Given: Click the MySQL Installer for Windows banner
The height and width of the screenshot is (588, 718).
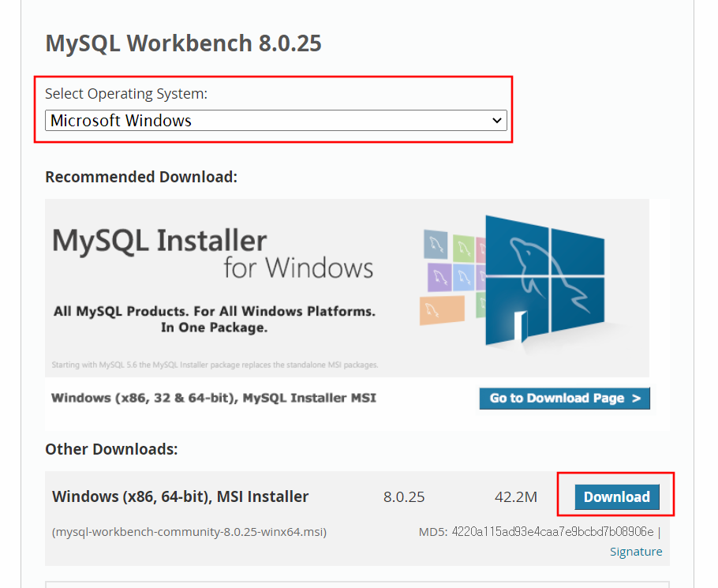Looking at the screenshot, I should 346,288.
